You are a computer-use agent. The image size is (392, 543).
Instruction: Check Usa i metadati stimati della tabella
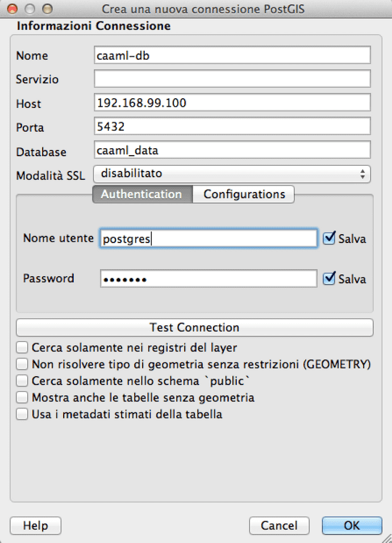pyautogui.click(x=22, y=414)
